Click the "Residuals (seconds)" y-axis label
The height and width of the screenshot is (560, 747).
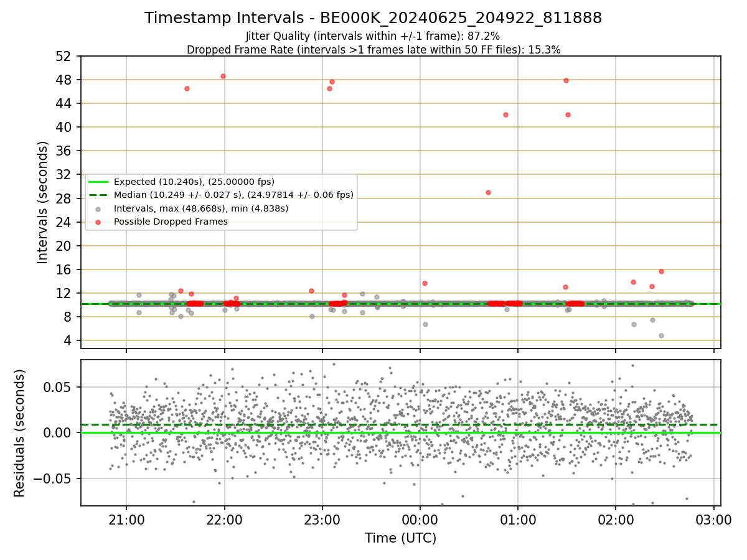19,433
